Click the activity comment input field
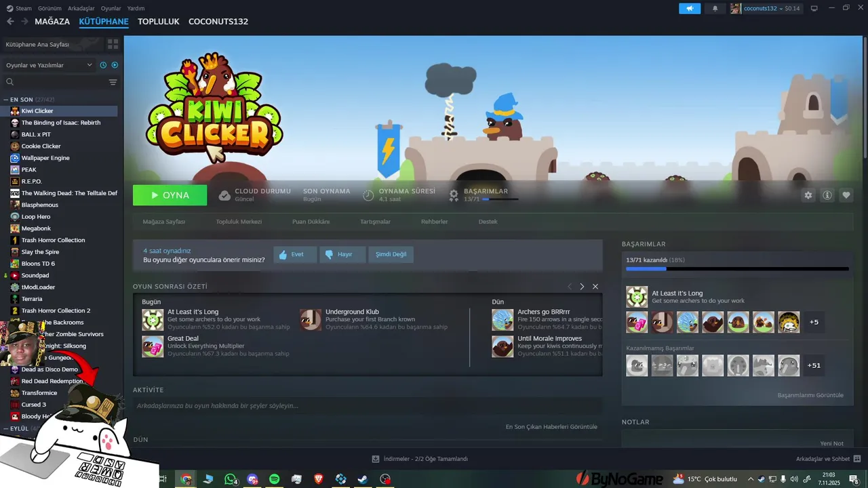The height and width of the screenshot is (488, 868). click(368, 406)
